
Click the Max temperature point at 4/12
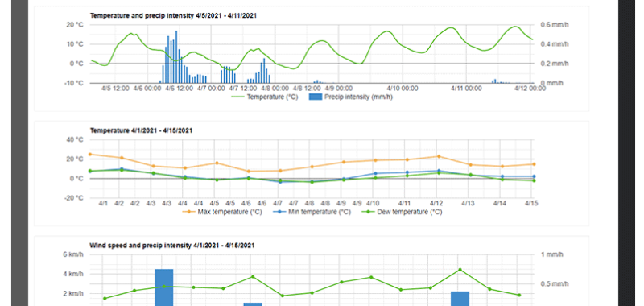(439, 156)
